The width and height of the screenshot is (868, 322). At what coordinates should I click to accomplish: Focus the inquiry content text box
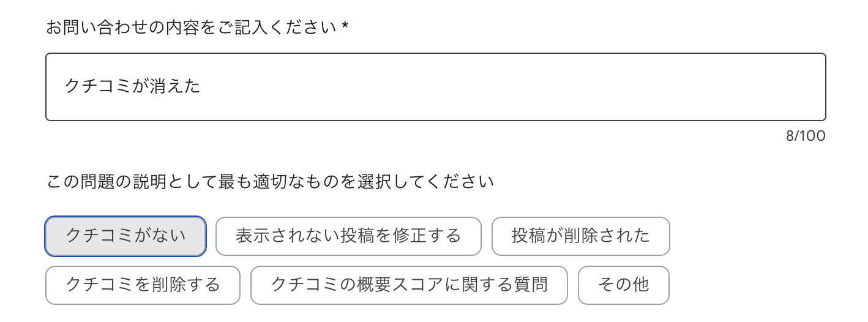pyautogui.click(x=435, y=87)
